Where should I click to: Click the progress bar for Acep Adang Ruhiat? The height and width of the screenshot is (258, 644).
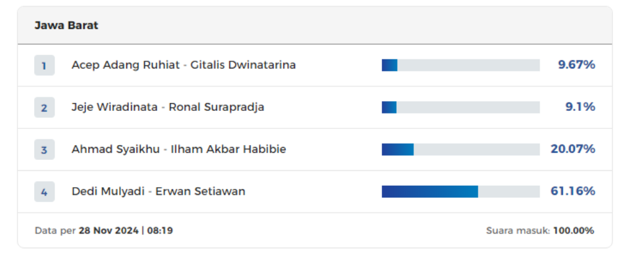[x=460, y=65]
